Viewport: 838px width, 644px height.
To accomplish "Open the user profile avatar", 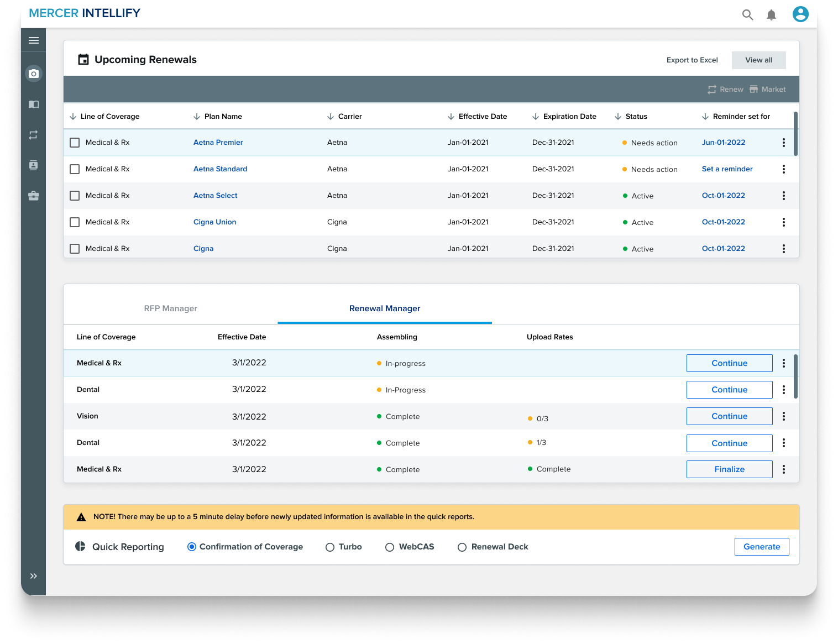I will coord(800,14).
